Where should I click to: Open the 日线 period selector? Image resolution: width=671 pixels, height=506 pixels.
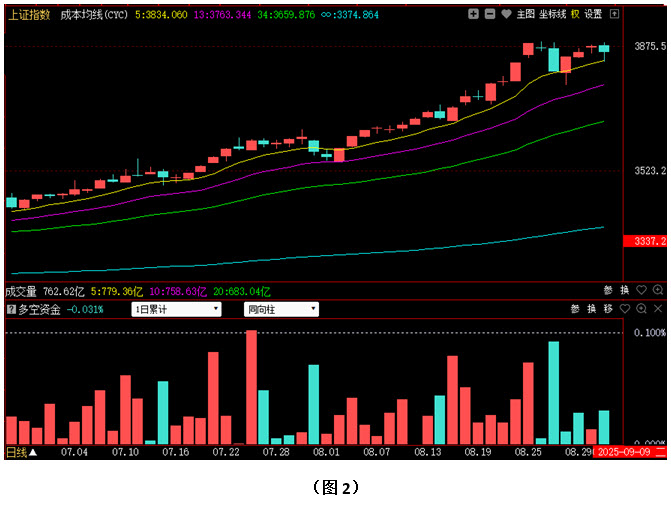[x=21, y=452]
